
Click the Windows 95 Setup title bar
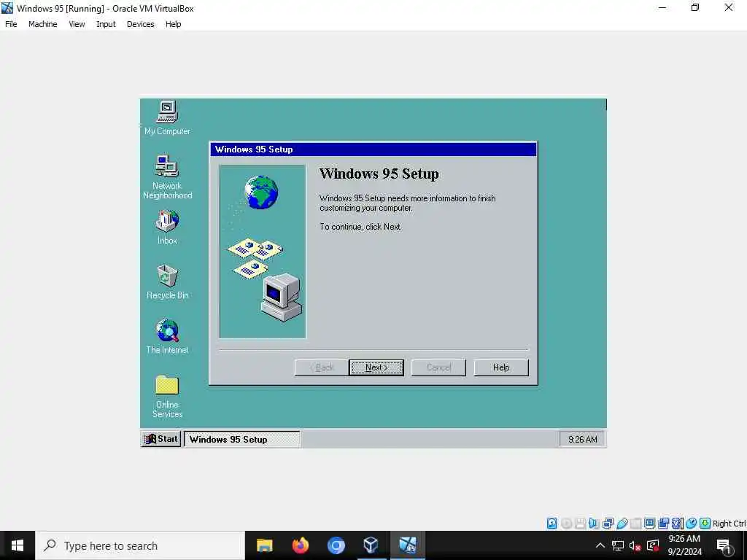pyautogui.click(x=373, y=149)
